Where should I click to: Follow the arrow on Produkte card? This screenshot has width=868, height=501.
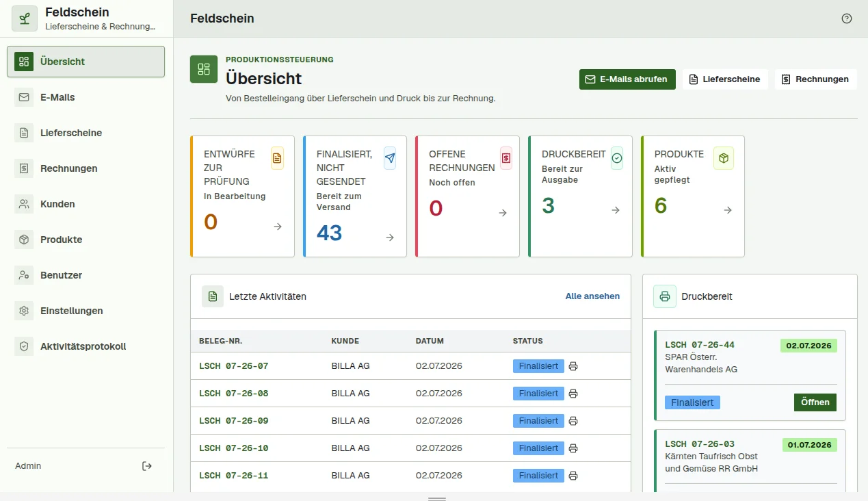coord(728,210)
